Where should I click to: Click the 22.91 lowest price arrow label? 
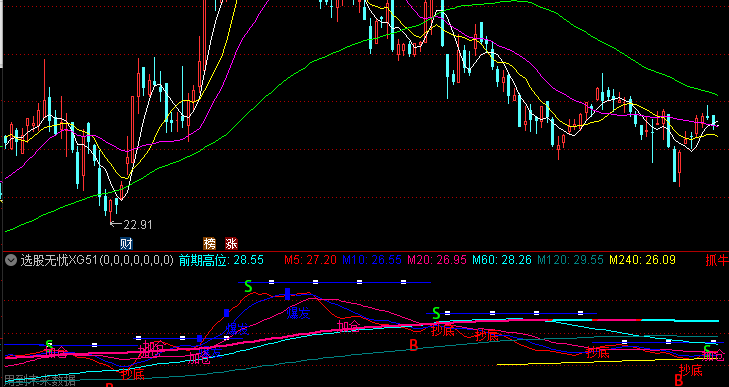[x=132, y=225]
